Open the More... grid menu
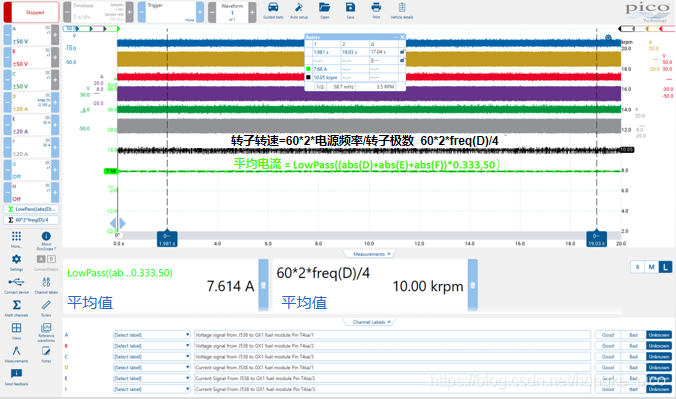Image resolution: width=676 pixels, height=399 pixels. [x=16, y=239]
